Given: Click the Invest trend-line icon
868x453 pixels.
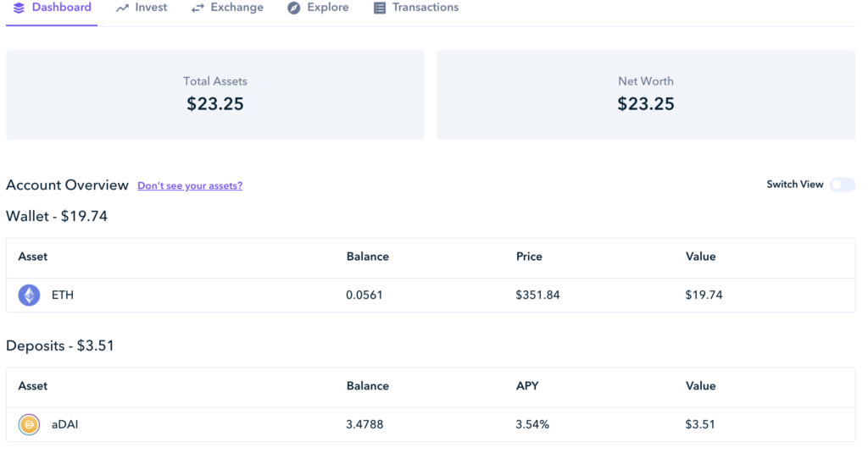Looking at the screenshot, I should pyautogui.click(x=122, y=8).
